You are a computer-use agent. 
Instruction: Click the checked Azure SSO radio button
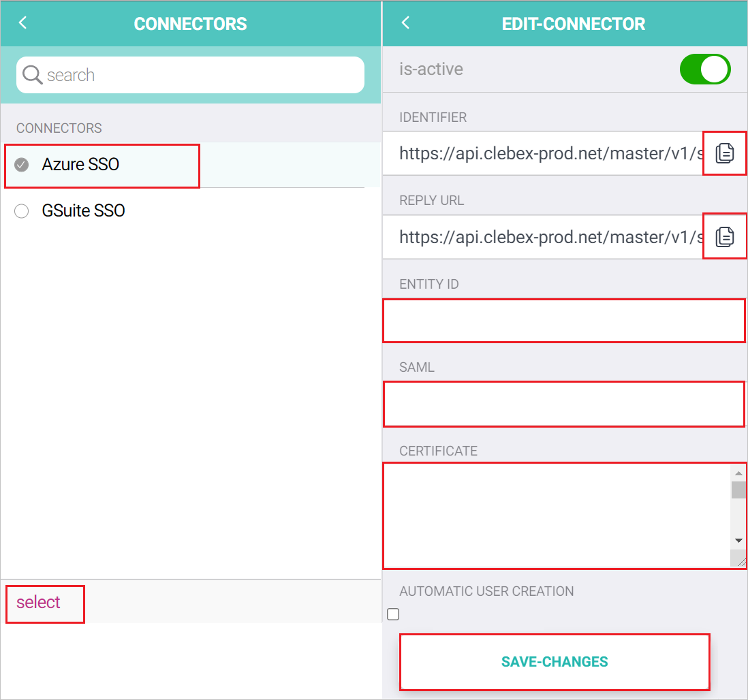coord(21,163)
